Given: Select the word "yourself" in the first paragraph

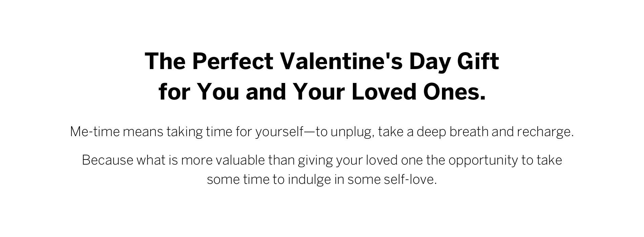Looking at the screenshot, I should click(280, 132).
